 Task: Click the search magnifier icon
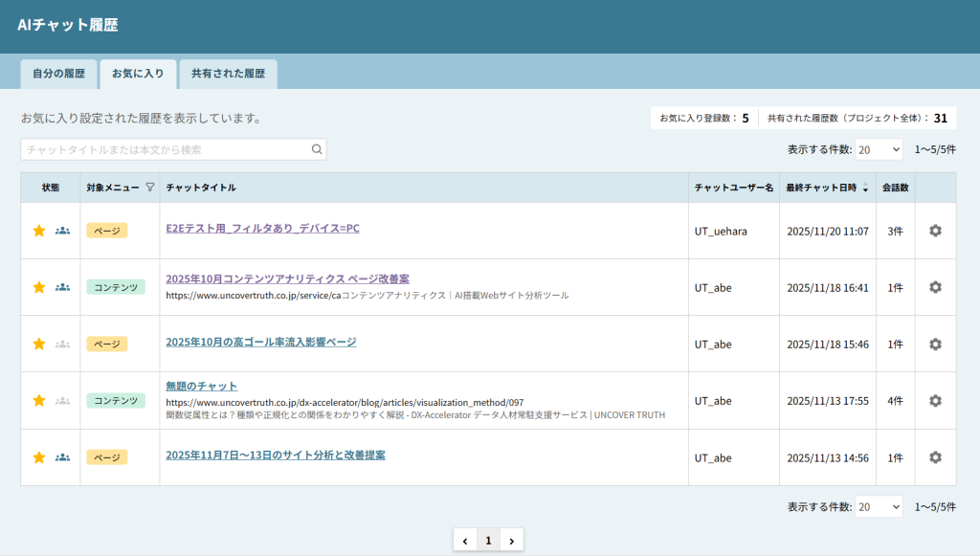(x=317, y=149)
